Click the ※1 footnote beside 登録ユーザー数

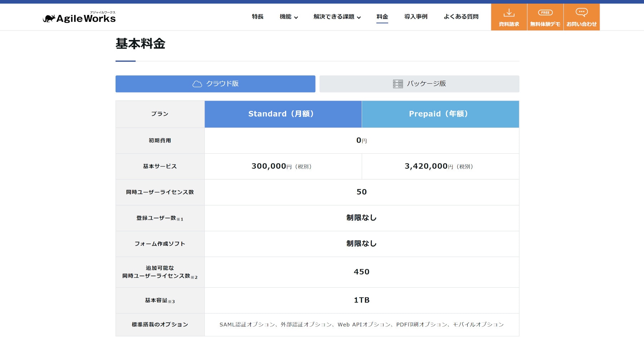click(x=180, y=219)
